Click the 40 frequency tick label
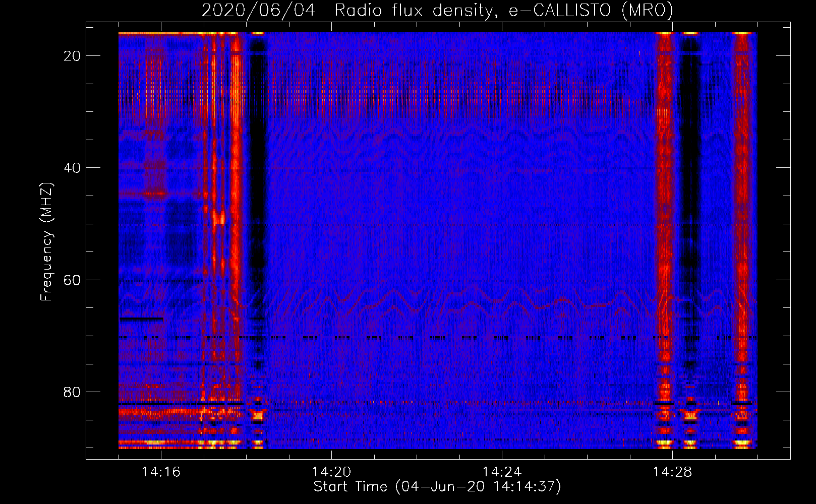The width and height of the screenshot is (816, 504). (x=72, y=168)
